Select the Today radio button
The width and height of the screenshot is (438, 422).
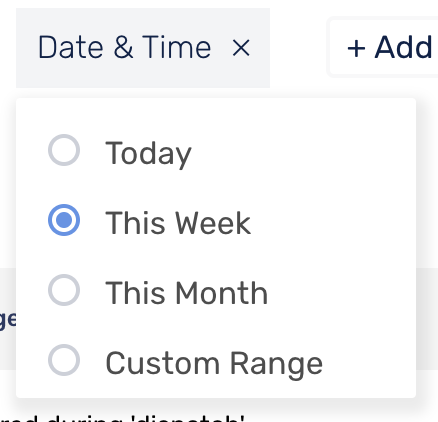(64, 150)
